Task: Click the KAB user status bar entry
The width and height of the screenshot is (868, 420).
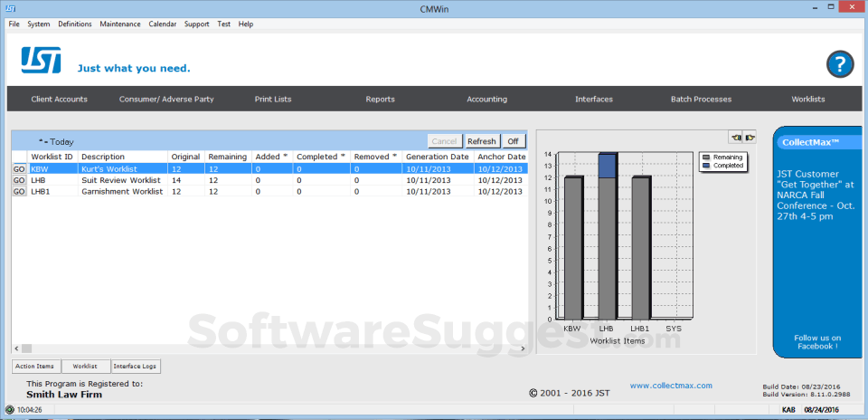Action: pos(788,411)
